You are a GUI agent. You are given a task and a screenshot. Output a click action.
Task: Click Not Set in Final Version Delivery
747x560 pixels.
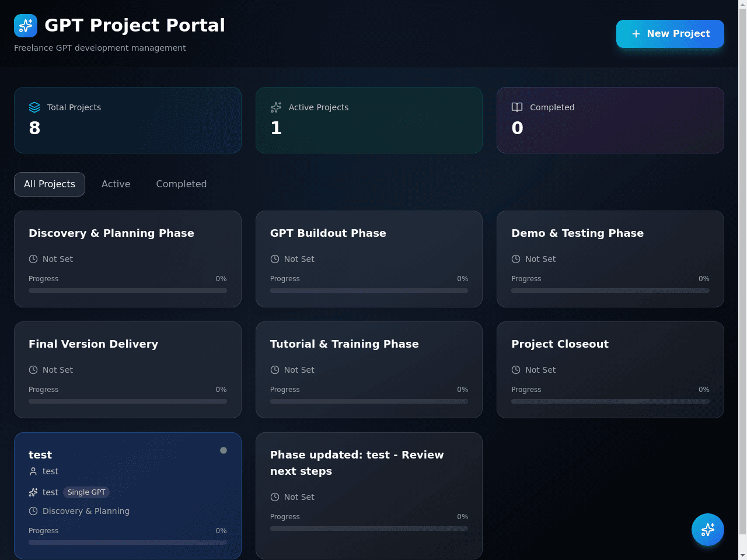pyautogui.click(x=58, y=370)
